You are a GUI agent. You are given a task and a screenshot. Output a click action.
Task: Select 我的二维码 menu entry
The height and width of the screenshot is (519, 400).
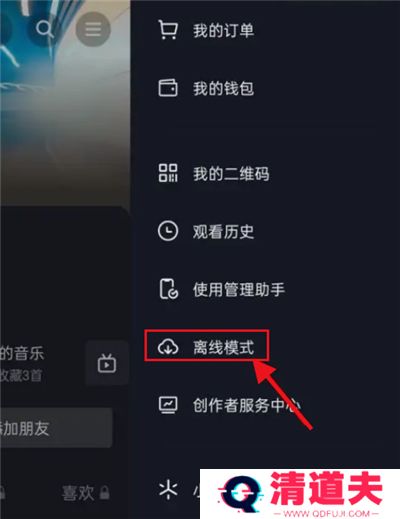click(231, 173)
